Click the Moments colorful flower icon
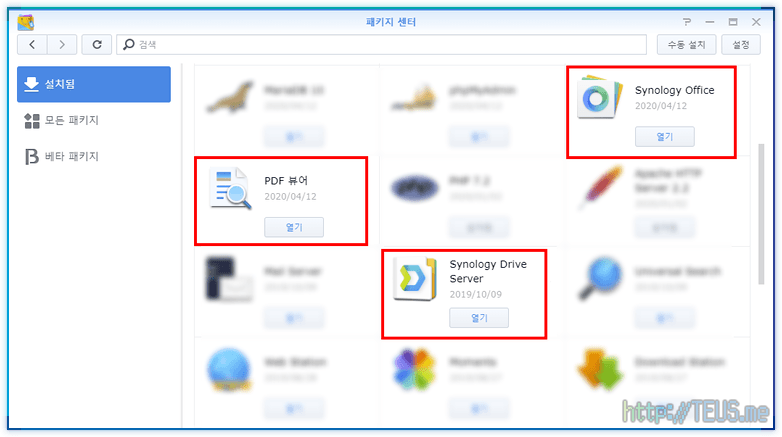The height and width of the screenshot is (437, 782). point(414,369)
